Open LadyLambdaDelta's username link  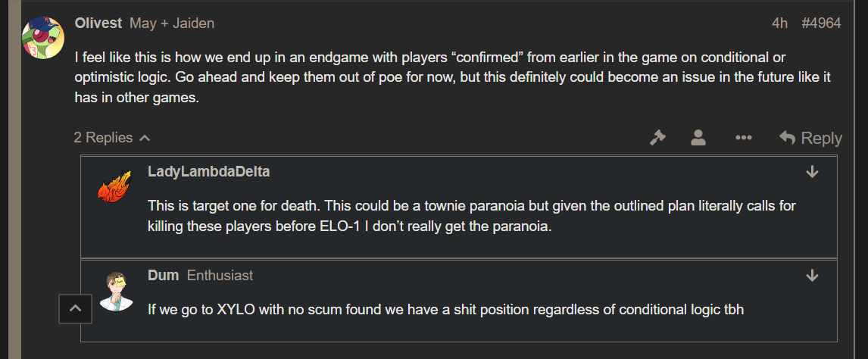(x=209, y=171)
